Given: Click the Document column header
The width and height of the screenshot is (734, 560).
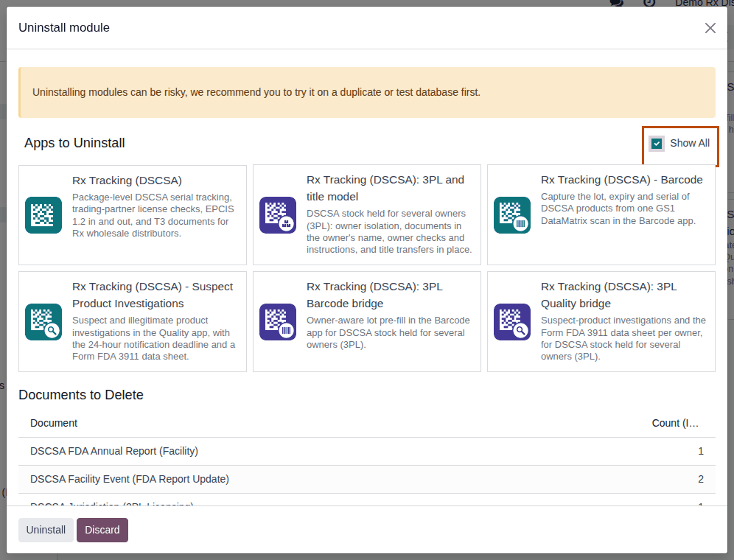Looking at the screenshot, I should coord(54,423).
